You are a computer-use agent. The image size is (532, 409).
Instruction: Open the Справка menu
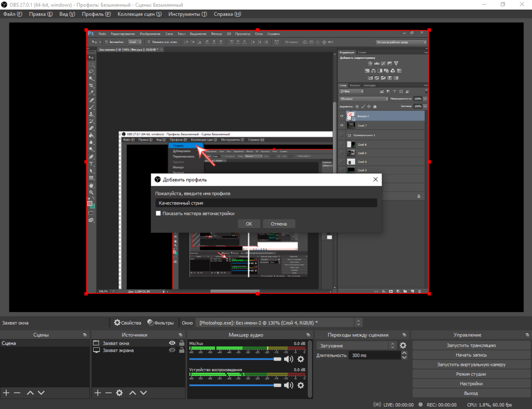tap(227, 14)
